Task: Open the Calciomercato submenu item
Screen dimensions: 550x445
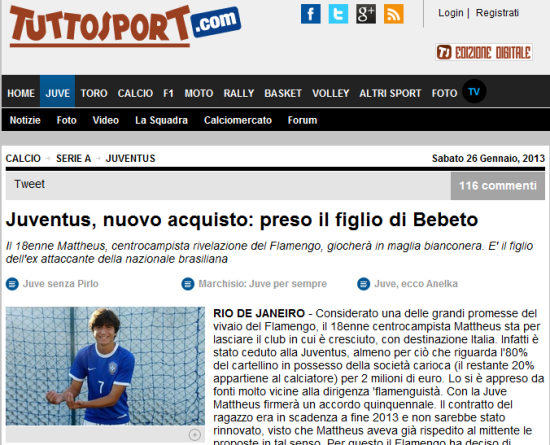Action: pyautogui.click(x=238, y=120)
